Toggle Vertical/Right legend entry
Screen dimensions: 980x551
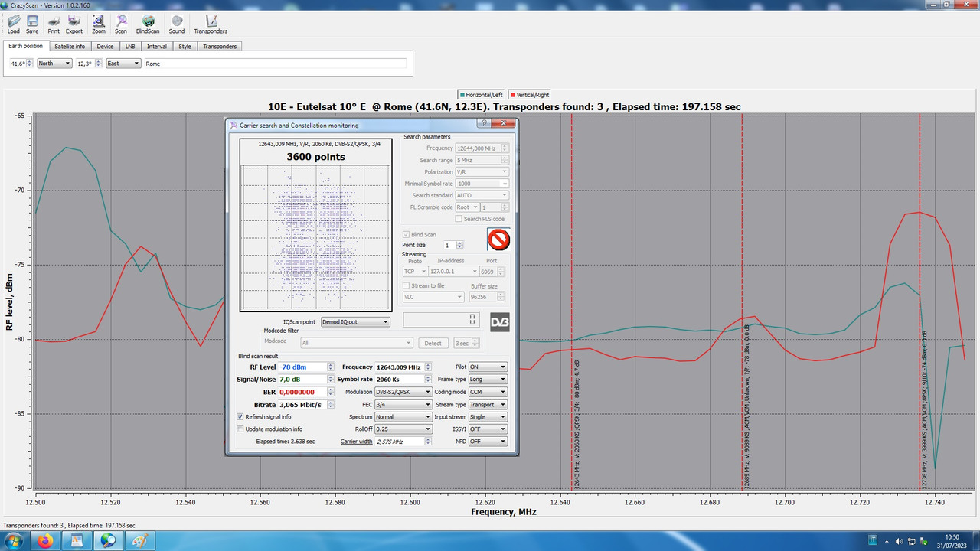530,94
